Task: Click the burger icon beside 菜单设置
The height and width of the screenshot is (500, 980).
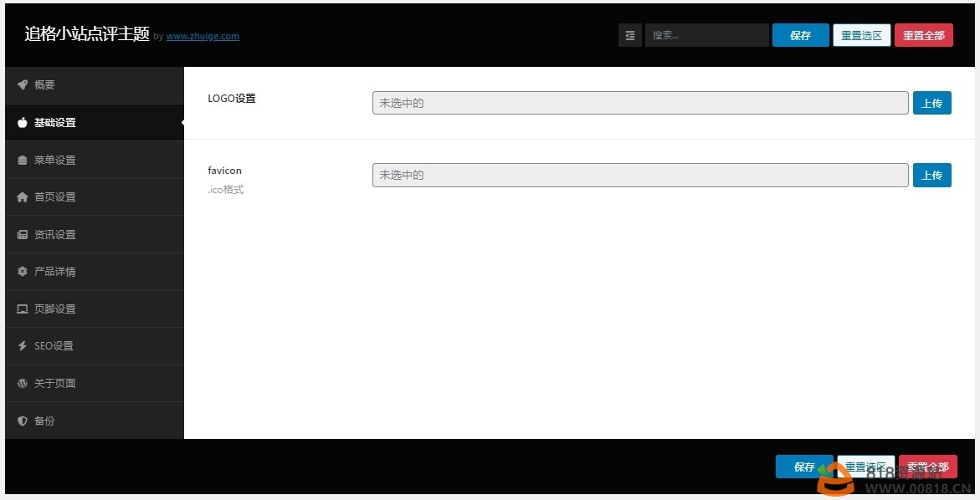Action: point(23,160)
